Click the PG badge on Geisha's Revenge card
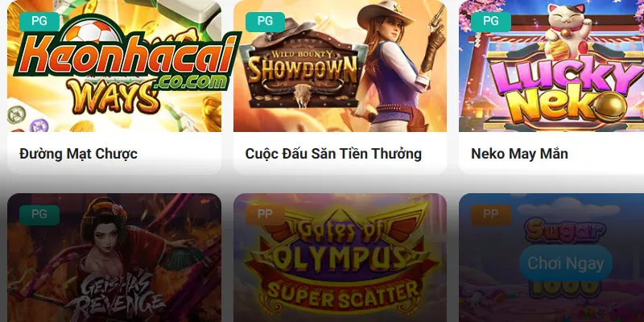This screenshot has height=322, width=644. pos(39,215)
